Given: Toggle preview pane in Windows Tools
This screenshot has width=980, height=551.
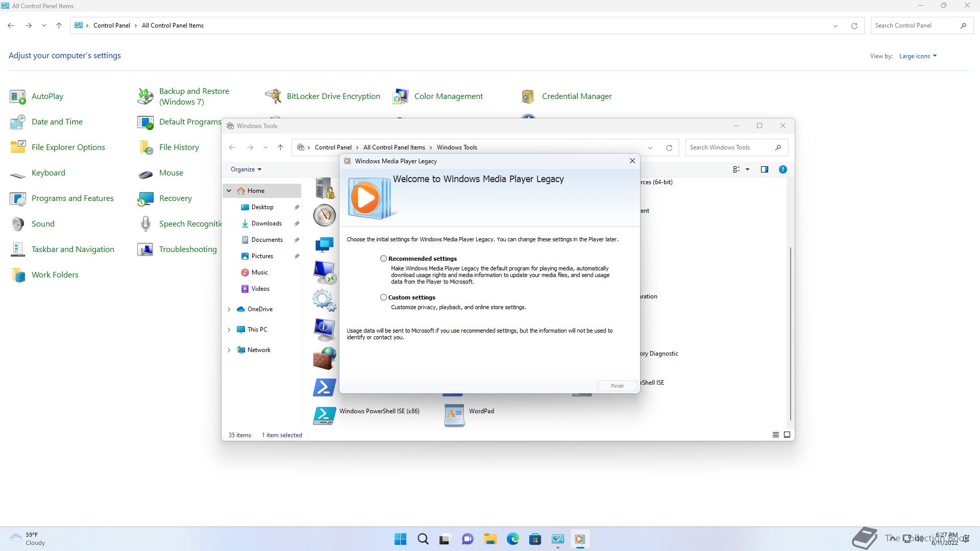Looking at the screenshot, I should (x=765, y=169).
